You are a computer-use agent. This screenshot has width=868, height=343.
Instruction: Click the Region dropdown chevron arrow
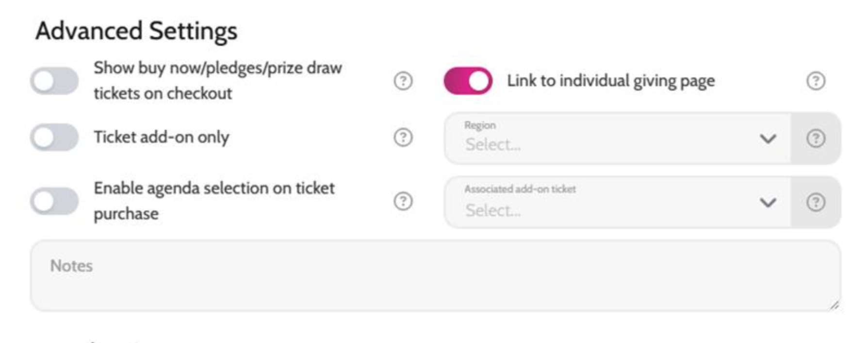coord(768,139)
